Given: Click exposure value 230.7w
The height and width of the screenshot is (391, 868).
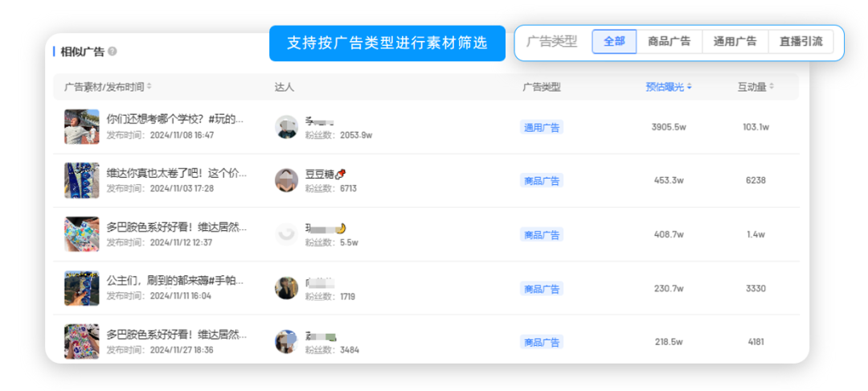Looking at the screenshot, I should click(669, 288).
